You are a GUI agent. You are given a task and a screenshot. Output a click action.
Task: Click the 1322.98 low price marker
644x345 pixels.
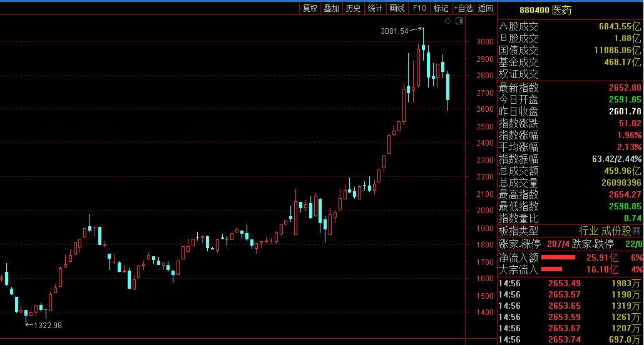[48, 325]
